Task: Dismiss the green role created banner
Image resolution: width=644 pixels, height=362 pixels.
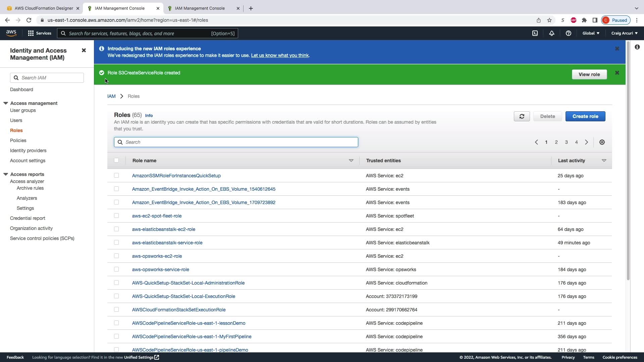Action: point(617,73)
